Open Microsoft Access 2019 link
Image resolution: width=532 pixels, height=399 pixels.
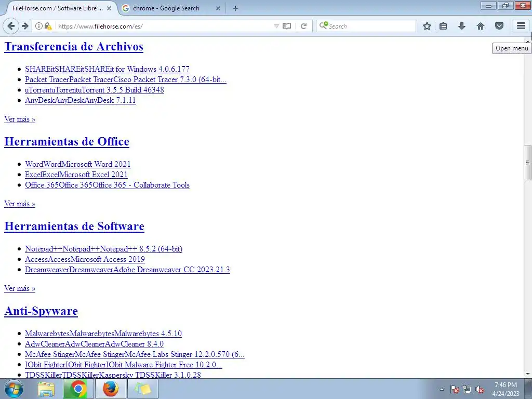85,259
